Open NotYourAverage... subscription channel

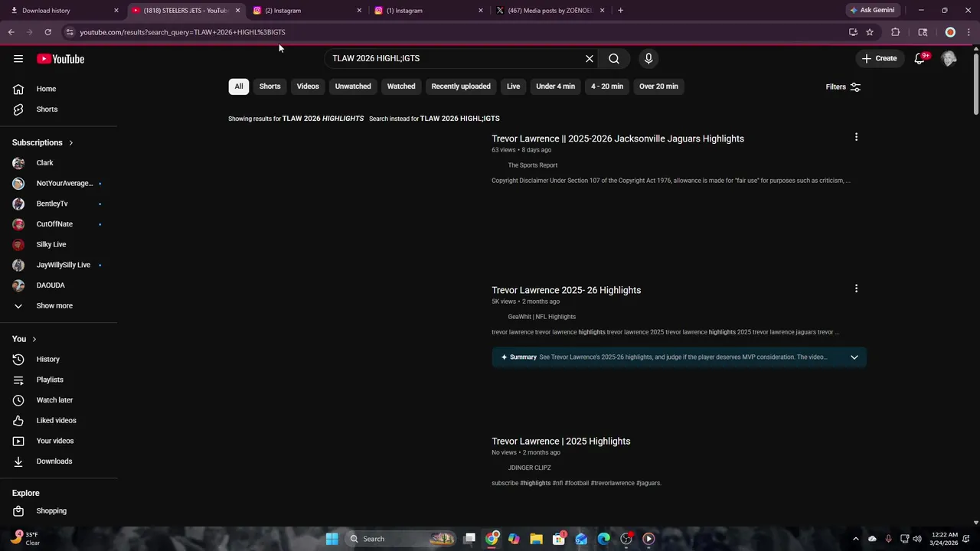pos(59,184)
